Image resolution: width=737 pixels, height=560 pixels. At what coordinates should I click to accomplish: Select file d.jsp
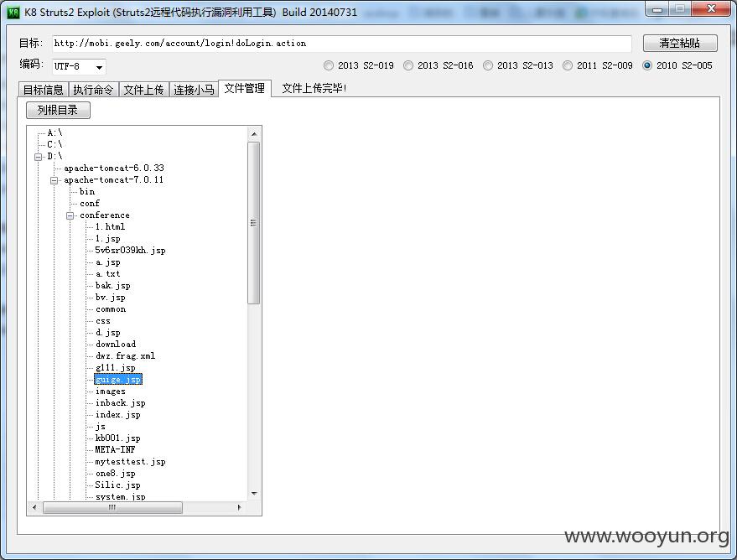[x=107, y=333]
